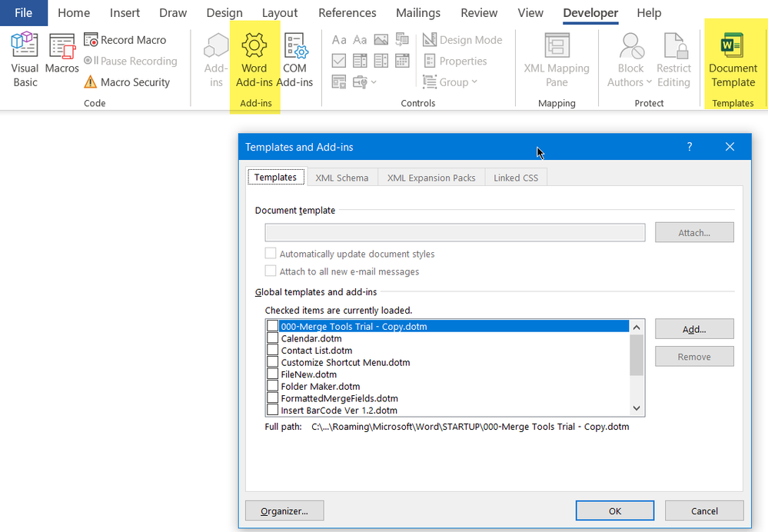Open the Organizer... dialog

click(x=284, y=511)
